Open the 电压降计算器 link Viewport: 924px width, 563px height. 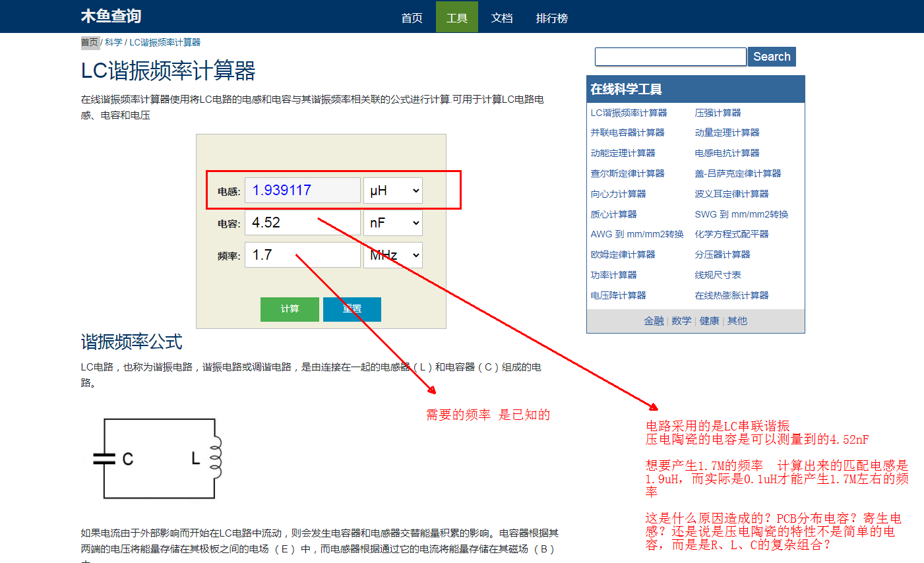618,295
